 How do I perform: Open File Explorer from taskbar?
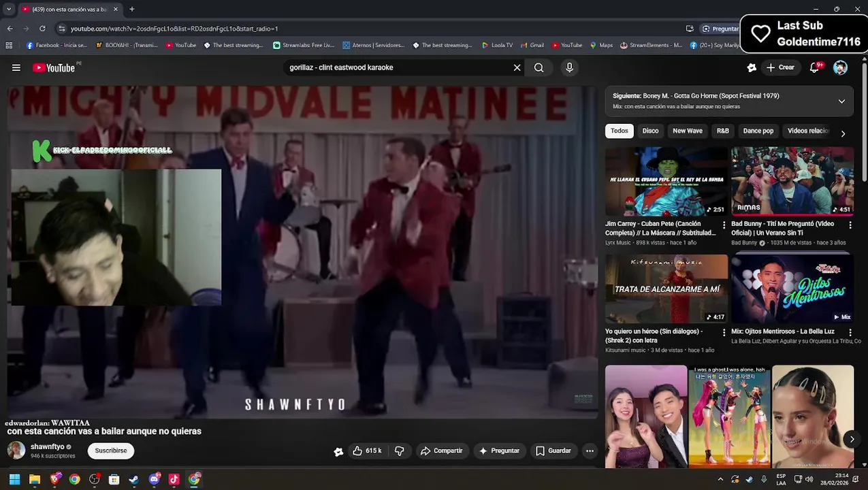point(35,479)
